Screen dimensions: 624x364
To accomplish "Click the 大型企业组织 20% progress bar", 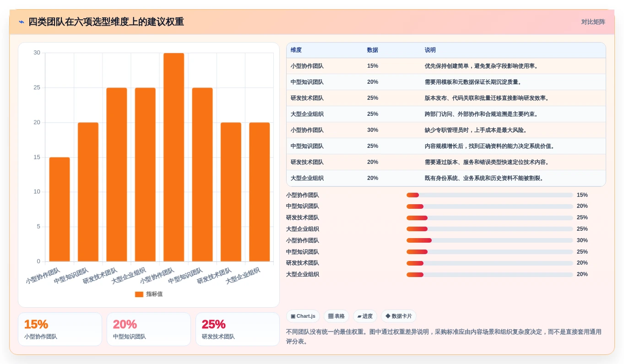I will 489,274.
